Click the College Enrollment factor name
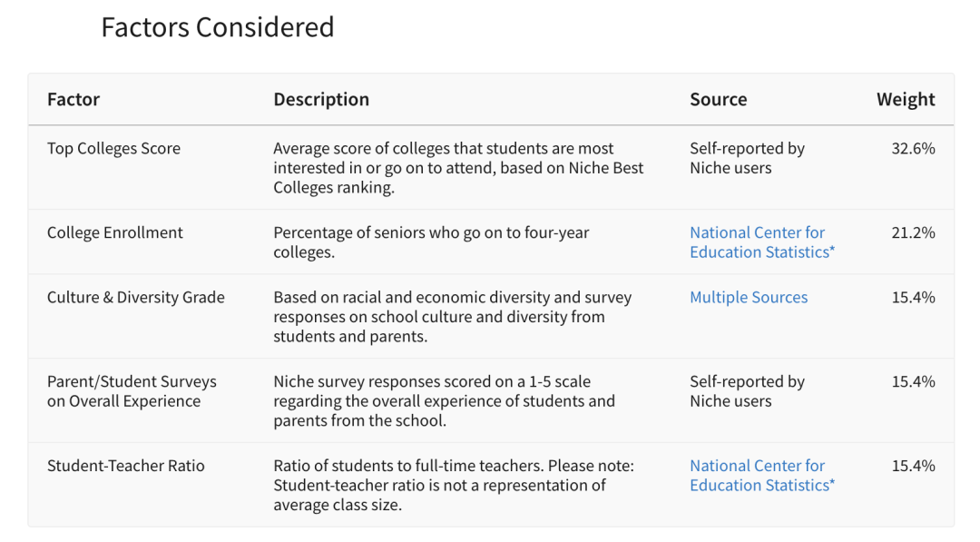The width and height of the screenshot is (980, 542). [x=115, y=233]
